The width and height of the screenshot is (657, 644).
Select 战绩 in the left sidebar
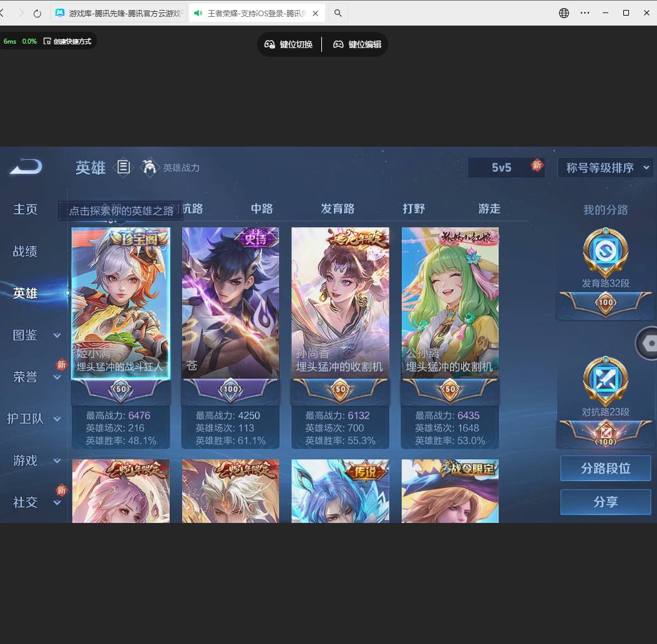(25, 251)
